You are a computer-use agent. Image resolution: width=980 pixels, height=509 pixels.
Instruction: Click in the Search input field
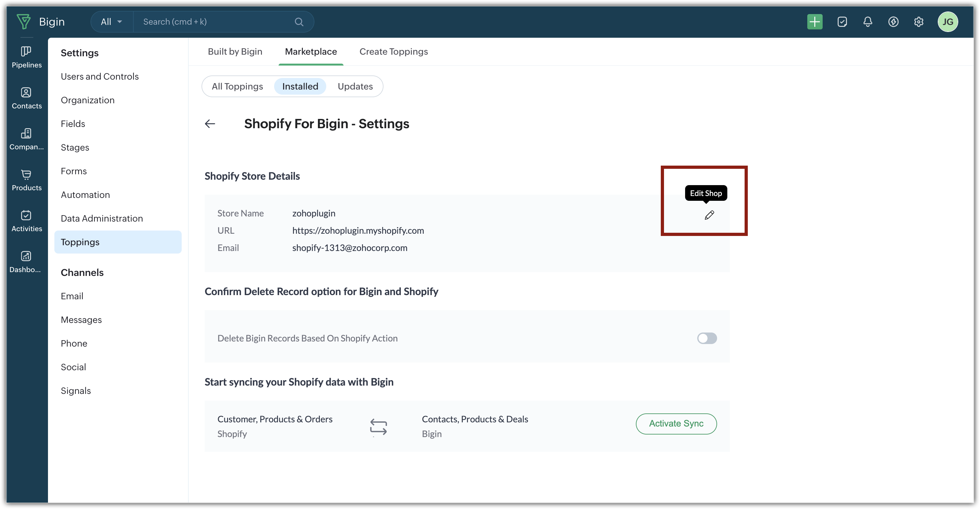pos(213,22)
